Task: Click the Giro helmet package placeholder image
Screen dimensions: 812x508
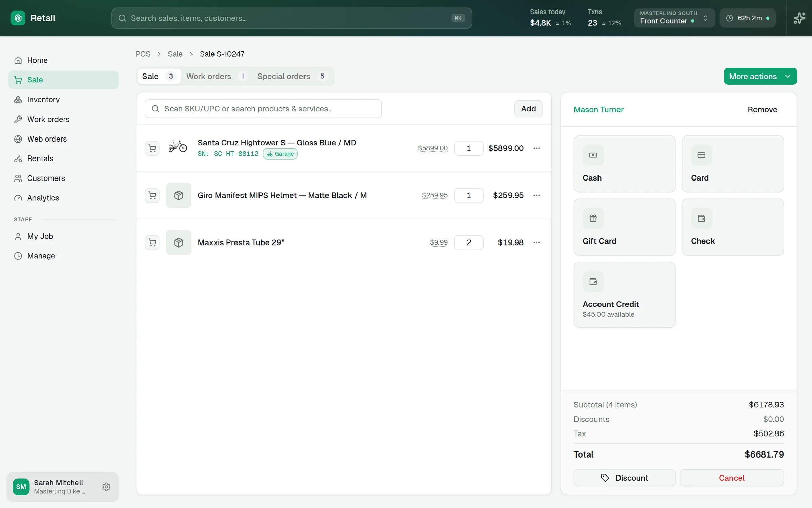Action: click(179, 195)
